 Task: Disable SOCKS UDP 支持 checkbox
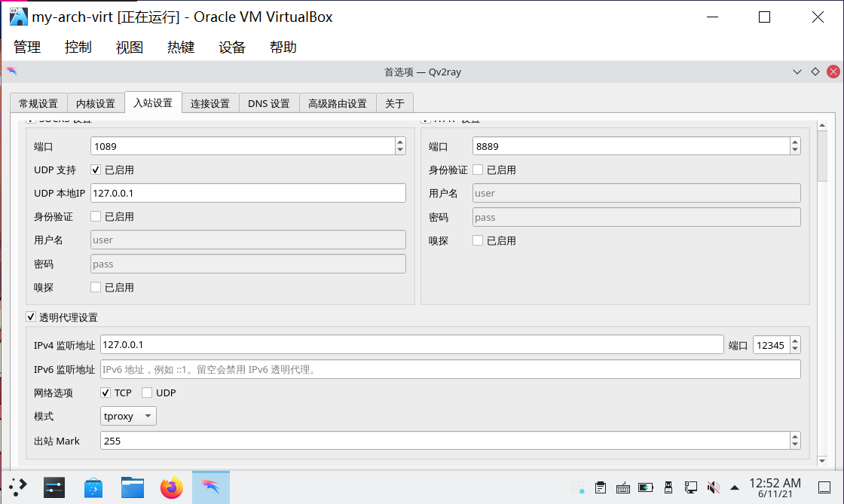click(x=95, y=170)
